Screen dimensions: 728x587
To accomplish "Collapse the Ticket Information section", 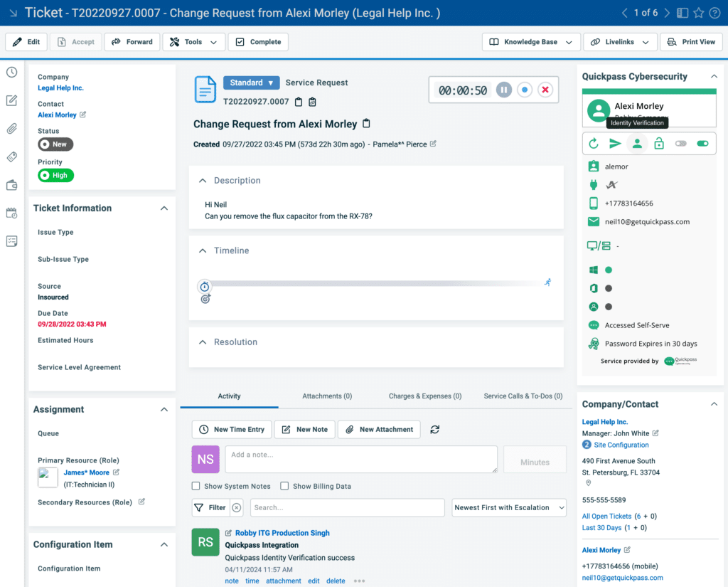I will tap(164, 208).
